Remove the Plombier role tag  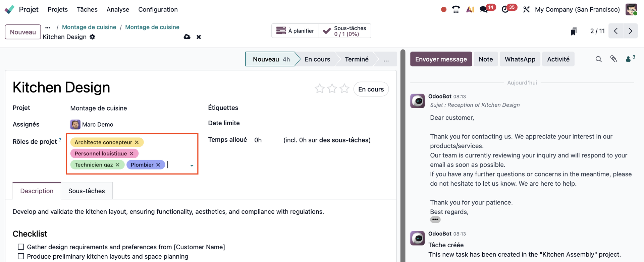(x=158, y=165)
